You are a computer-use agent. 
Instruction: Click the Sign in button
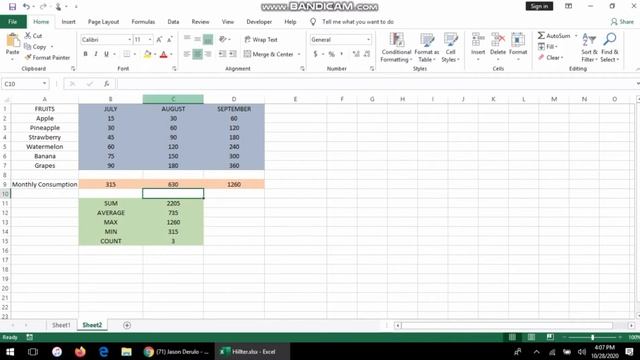pos(539,6)
